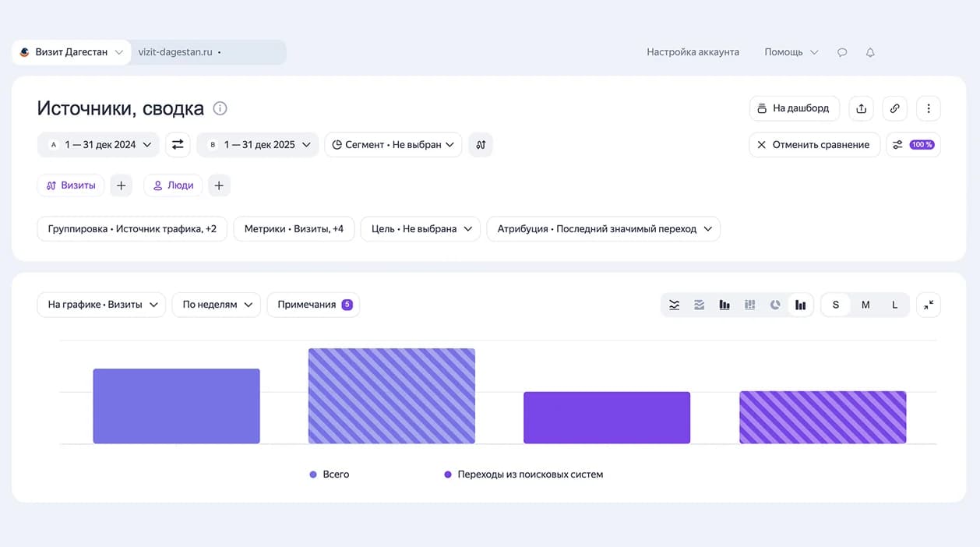The image size is (980, 547).
Task: Select the line chart view icon
Action: point(674,305)
